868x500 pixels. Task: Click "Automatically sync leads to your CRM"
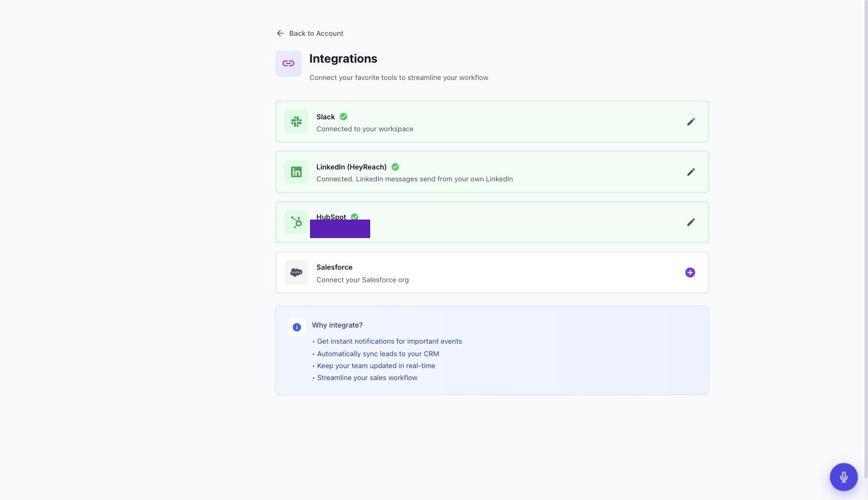coord(378,354)
